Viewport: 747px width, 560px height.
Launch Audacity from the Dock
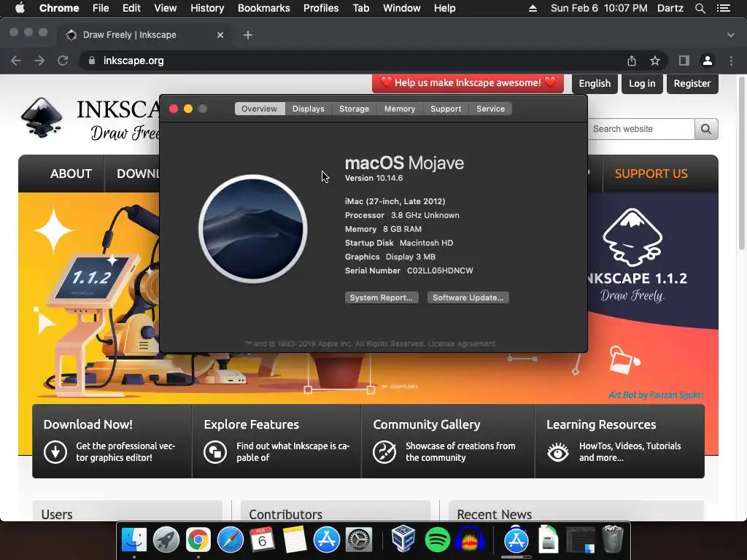click(x=470, y=540)
